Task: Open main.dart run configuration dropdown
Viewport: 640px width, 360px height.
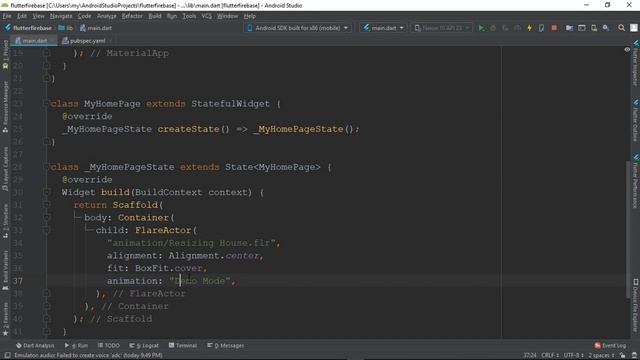Action: [x=383, y=28]
